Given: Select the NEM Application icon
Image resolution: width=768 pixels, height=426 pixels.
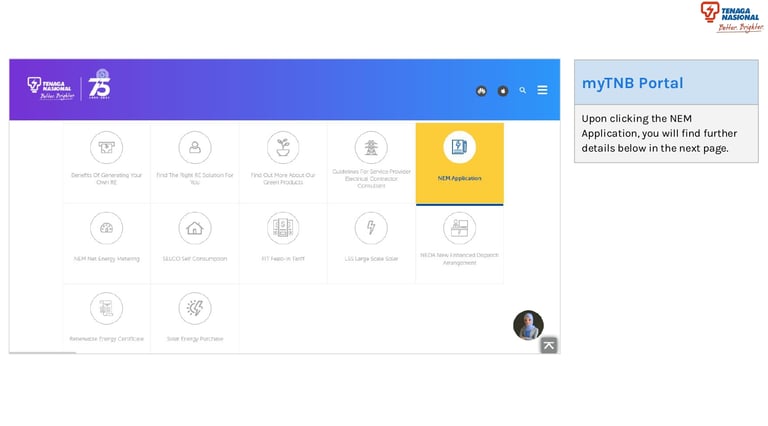Looking at the screenshot, I should click(459, 147).
